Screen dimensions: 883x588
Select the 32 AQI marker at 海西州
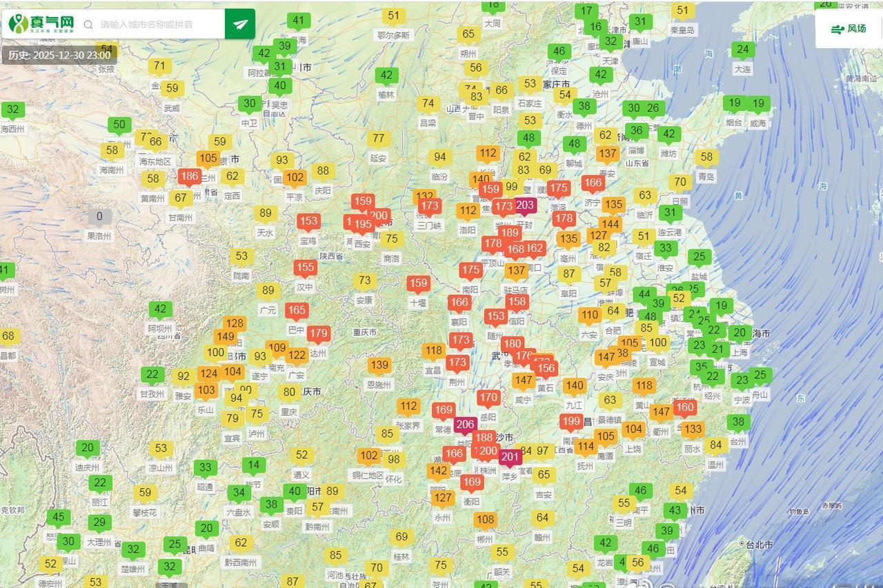pyautogui.click(x=12, y=110)
